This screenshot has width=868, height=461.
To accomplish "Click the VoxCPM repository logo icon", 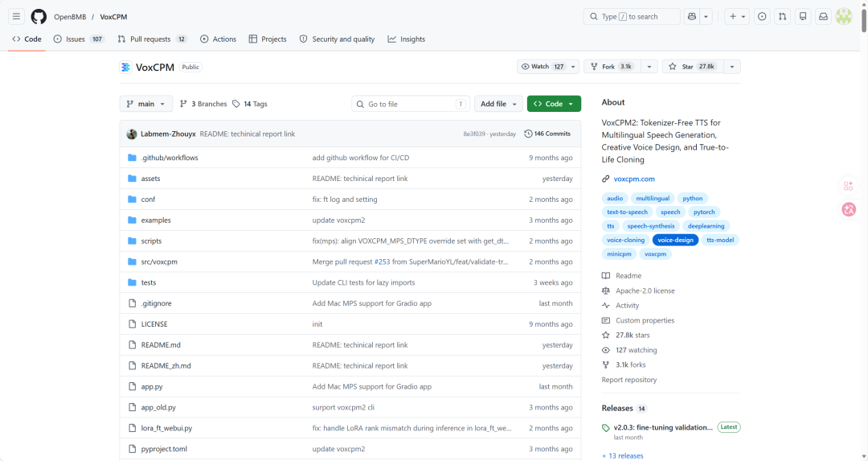I will pyautogui.click(x=125, y=67).
